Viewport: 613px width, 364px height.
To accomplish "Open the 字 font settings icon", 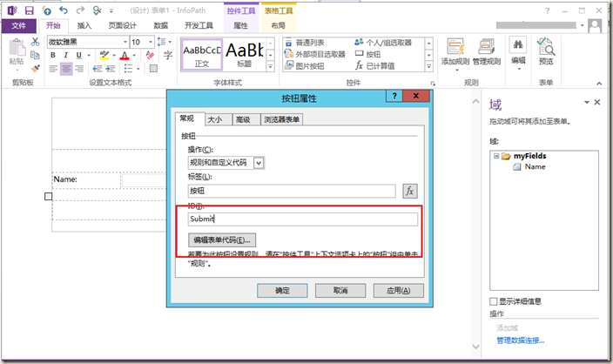I will point(168,55).
